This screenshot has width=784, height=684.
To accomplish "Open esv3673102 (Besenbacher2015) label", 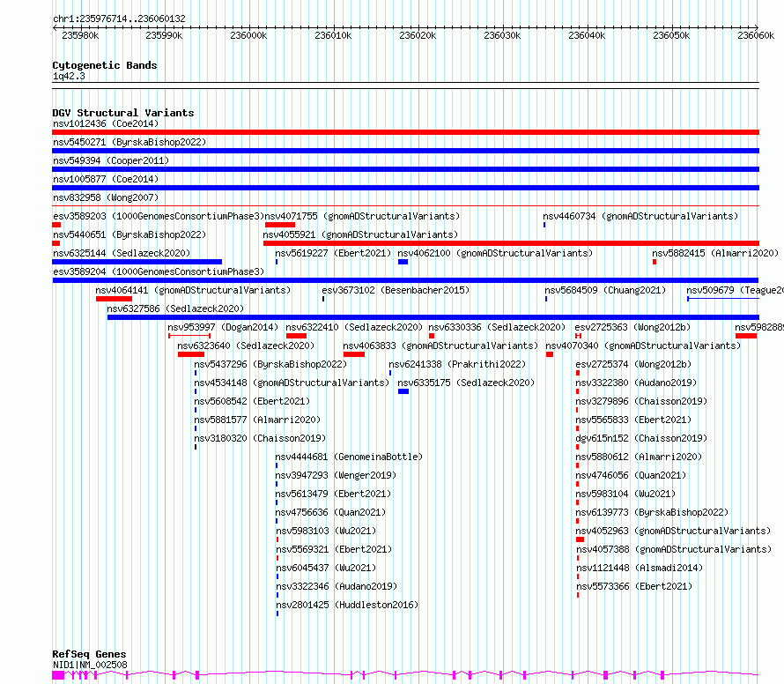I will coord(396,290).
